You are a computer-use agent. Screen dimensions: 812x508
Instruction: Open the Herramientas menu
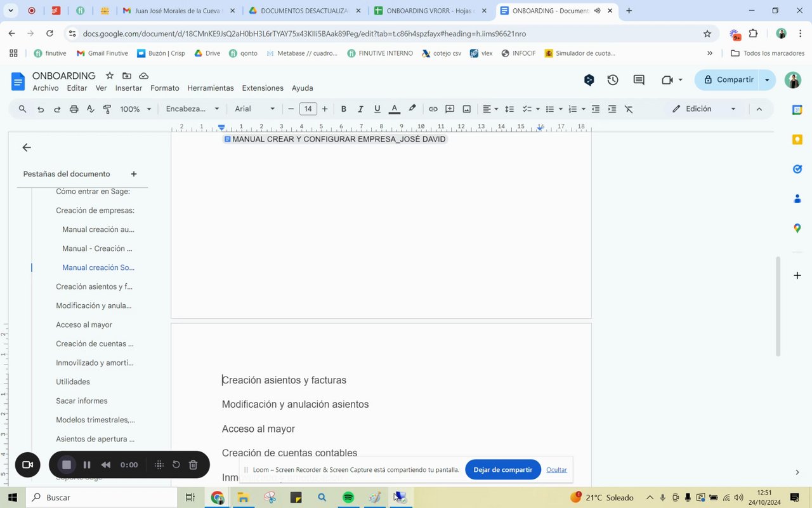point(211,88)
